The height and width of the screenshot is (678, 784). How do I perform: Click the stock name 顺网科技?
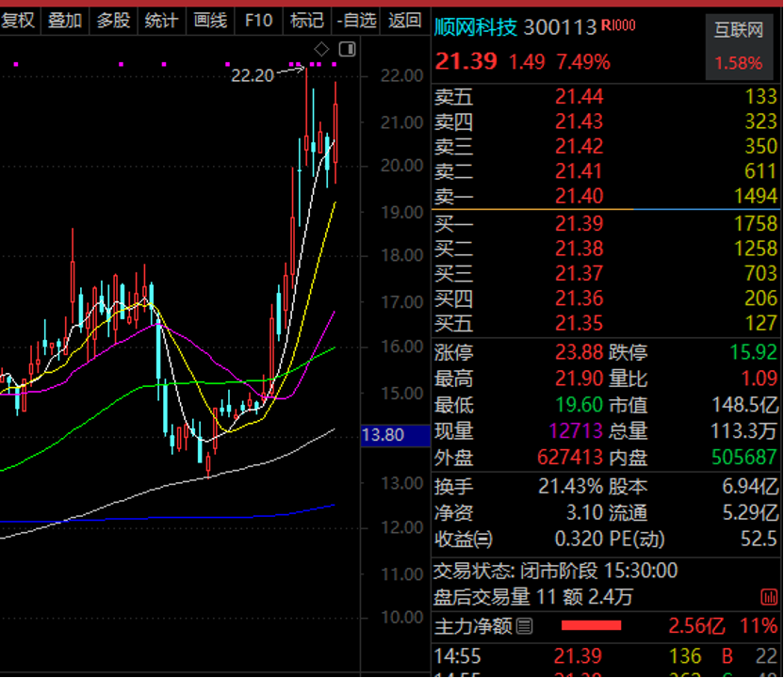click(x=475, y=27)
